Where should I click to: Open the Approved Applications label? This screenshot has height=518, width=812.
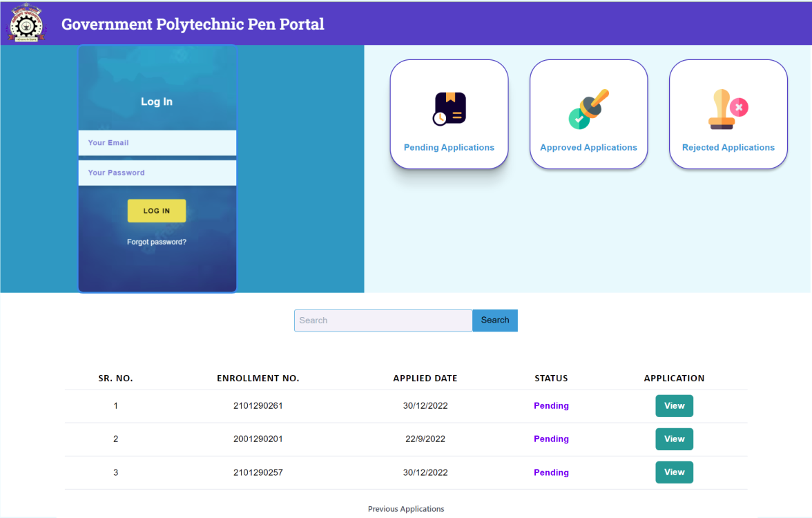pos(589,148)
